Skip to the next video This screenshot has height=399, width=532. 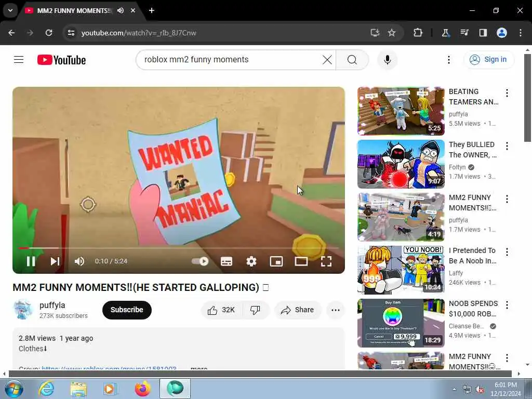[x=55, y=261]
